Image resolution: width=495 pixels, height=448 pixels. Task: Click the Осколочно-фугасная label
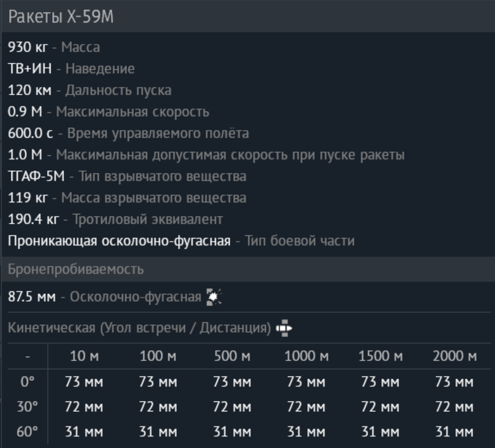136,297
